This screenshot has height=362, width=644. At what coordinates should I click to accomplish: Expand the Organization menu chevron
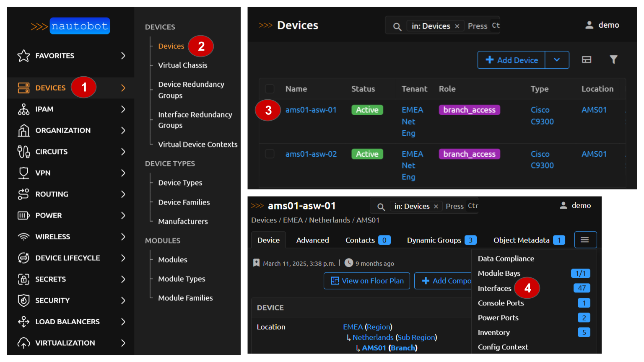pyautogui.click(x=123, y=131)
